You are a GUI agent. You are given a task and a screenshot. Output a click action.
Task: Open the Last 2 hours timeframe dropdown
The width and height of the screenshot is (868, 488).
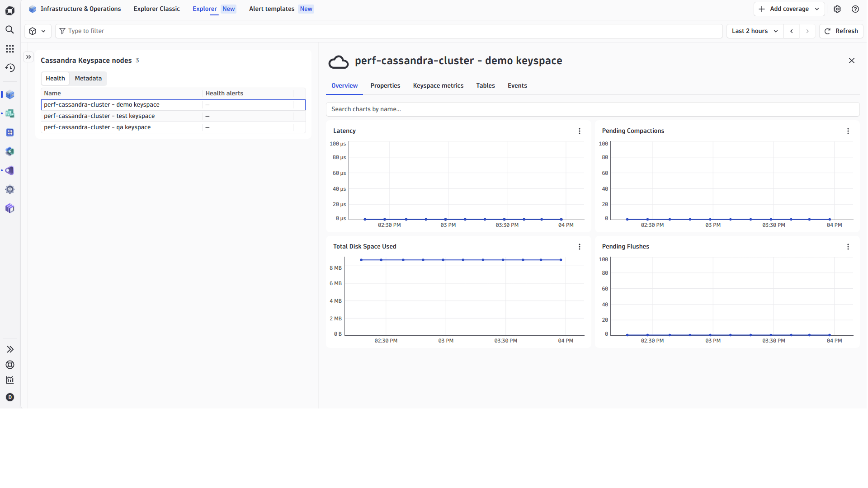tap(755, 31)
